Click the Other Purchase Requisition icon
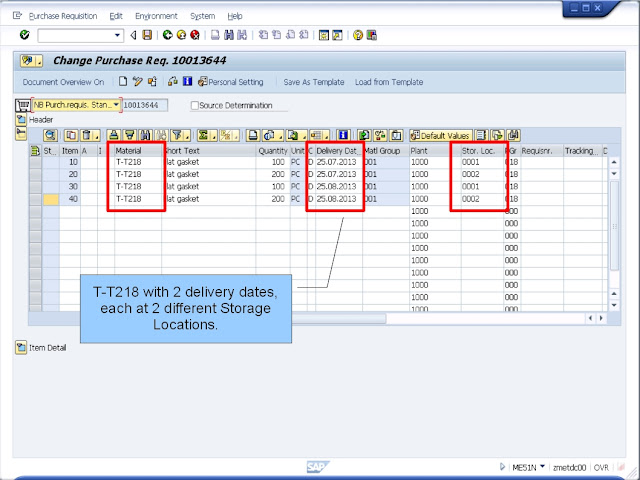 152,82
